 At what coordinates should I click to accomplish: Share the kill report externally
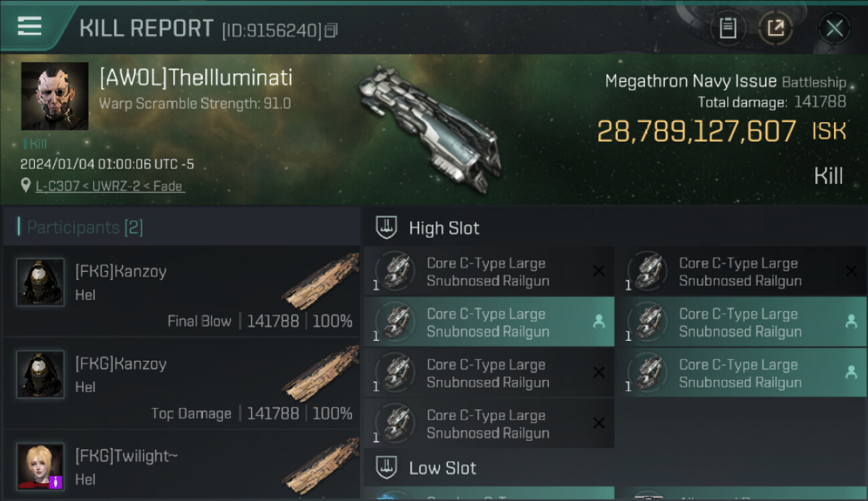[x=775, y=28]
